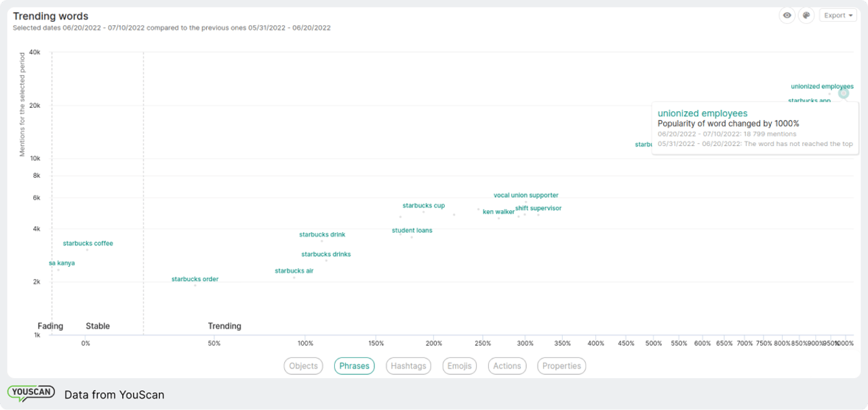Show the Actions tab
Screen dimensions: 868x410
tap(507, 366)
